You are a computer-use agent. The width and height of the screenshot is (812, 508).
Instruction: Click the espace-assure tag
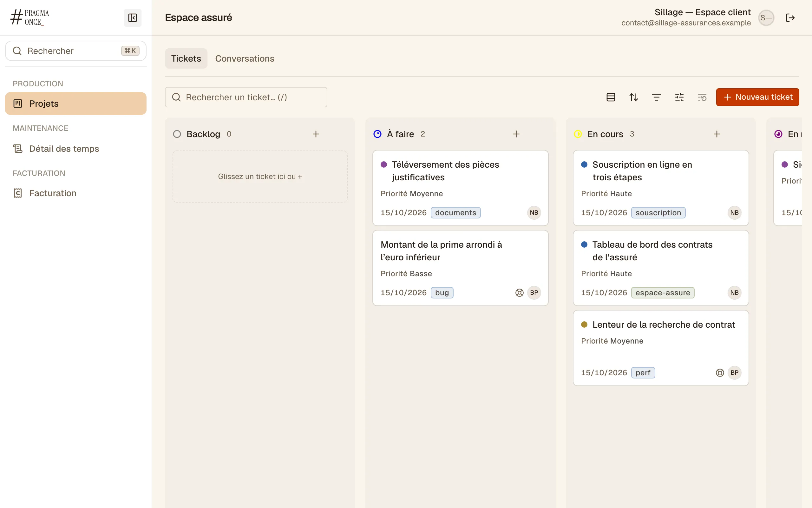point(663,293)
